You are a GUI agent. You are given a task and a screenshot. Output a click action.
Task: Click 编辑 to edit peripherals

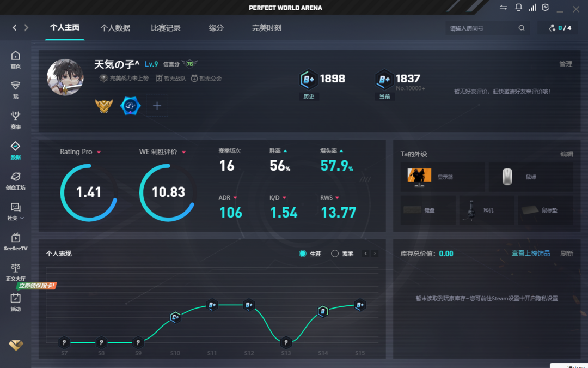click(x=567, y=154)
